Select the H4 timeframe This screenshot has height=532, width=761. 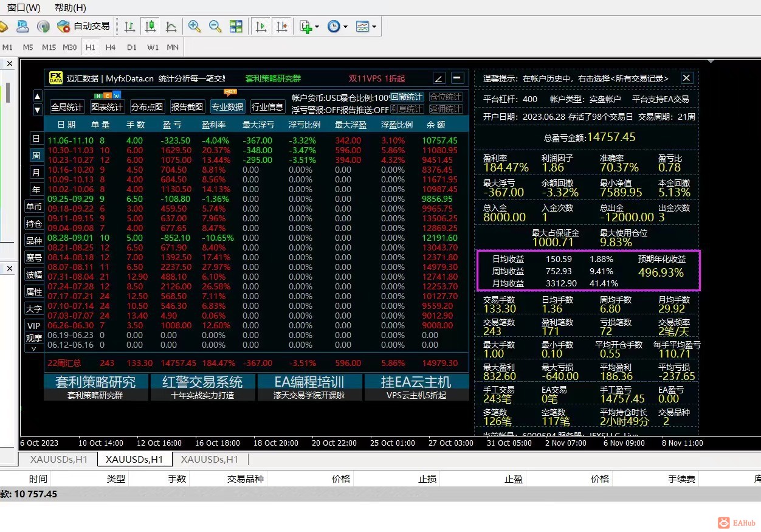[111, 47]
